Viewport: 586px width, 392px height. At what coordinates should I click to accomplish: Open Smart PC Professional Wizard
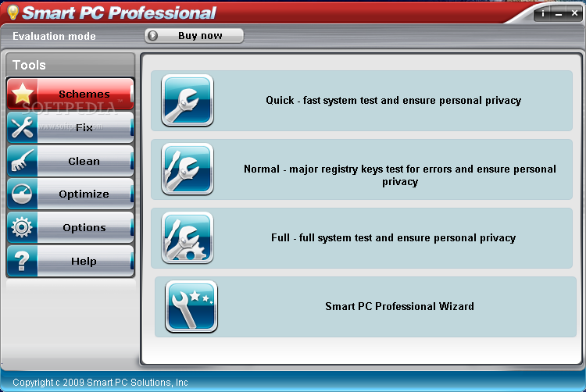365,307
